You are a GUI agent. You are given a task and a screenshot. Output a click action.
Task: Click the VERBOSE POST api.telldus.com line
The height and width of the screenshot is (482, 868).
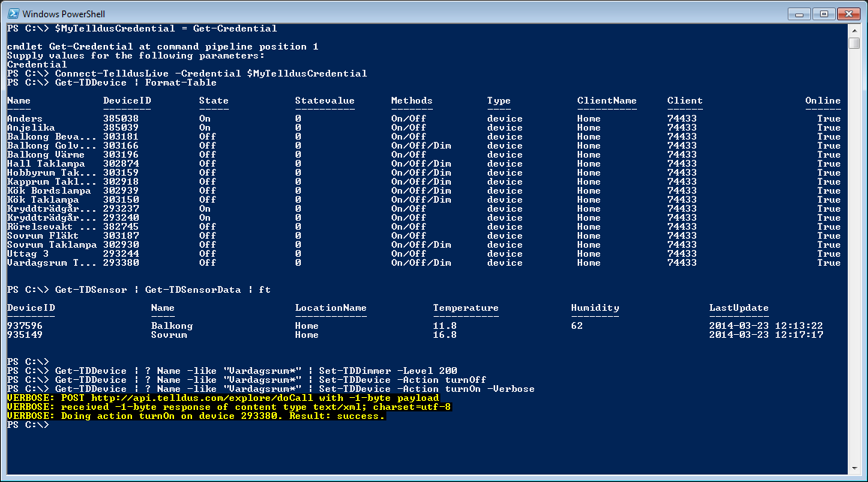tap(223, 398)
